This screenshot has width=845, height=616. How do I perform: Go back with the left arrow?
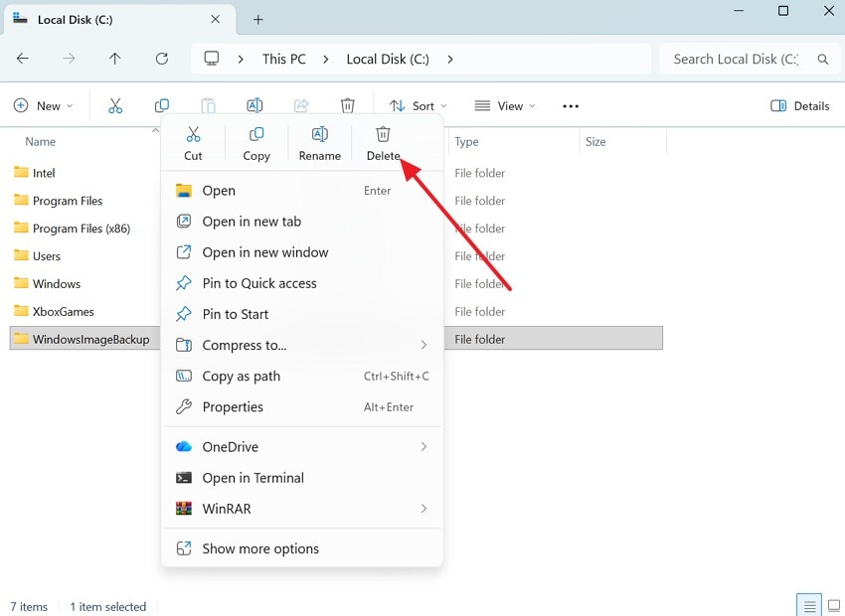[23, 59]
